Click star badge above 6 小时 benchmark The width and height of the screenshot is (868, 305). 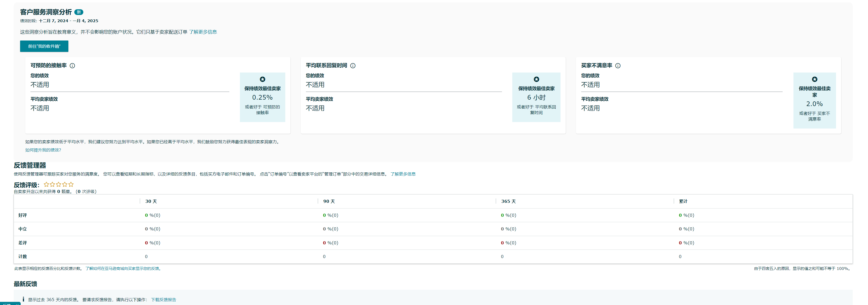click(536, 79)
